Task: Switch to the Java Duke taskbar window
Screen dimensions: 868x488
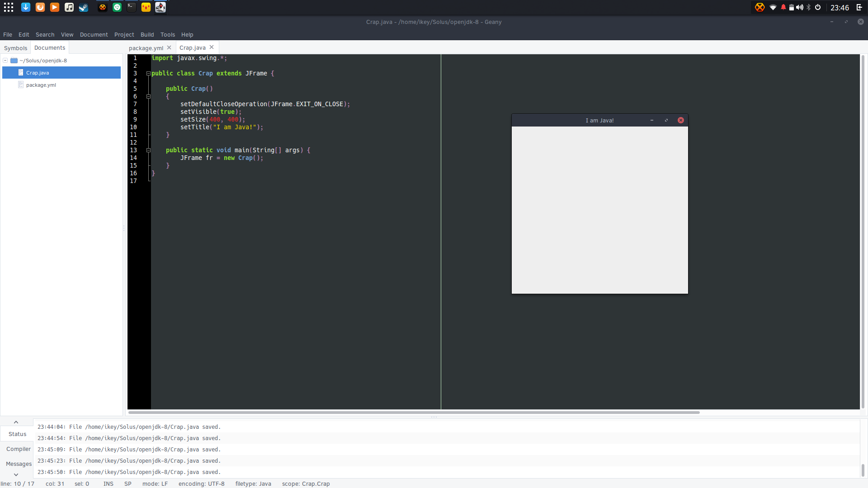Action: pyautogui.click(x=160, y=7)
